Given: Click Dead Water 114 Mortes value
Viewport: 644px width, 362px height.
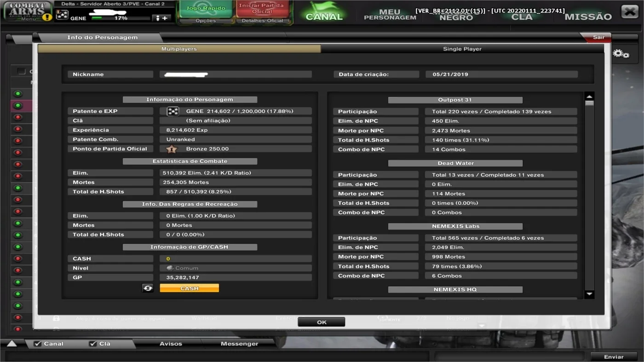Looking at the screenshot, I should coord(501,193).
